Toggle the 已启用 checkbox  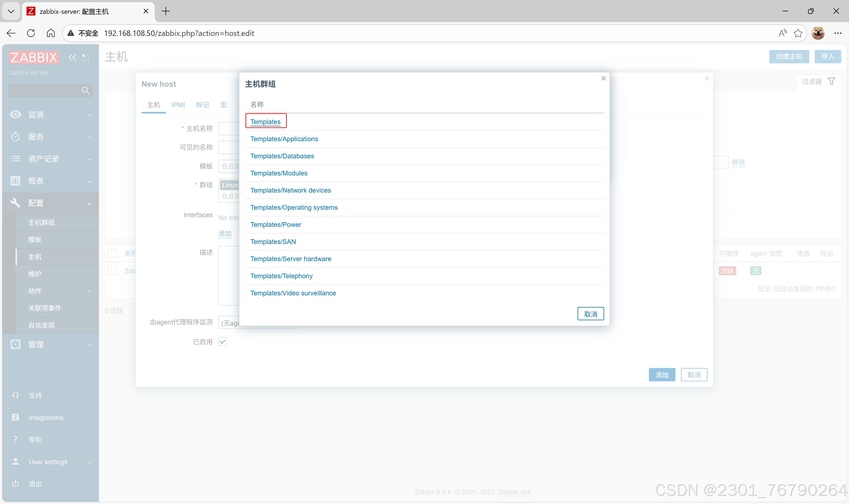tap(223, 342)
